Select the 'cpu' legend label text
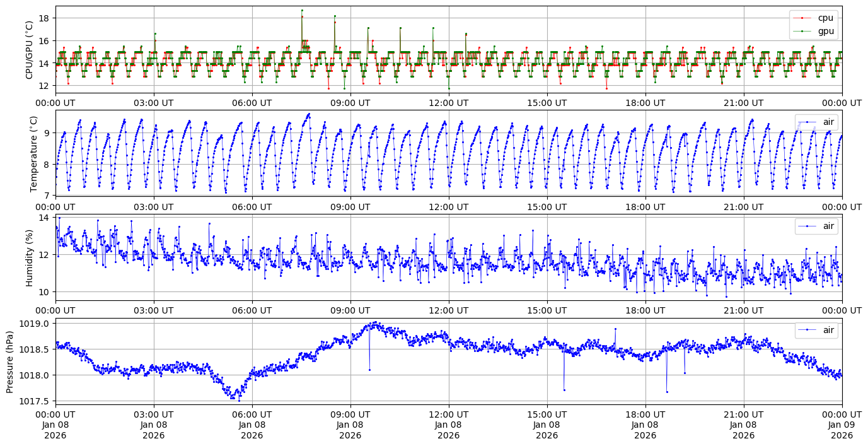 click(x=825, y=18)
